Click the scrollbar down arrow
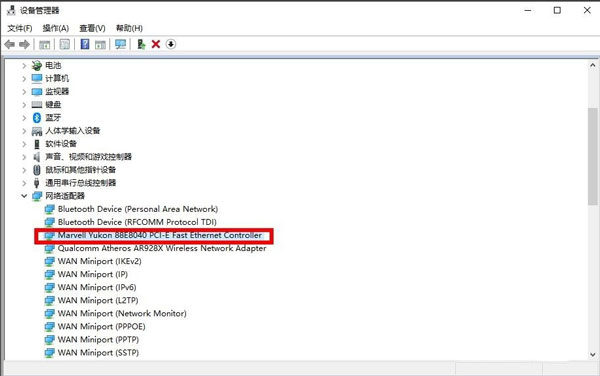 [593, 355]
